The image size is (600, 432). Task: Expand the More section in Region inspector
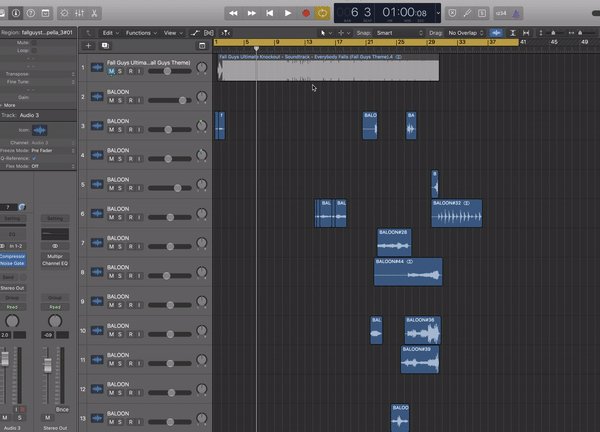point(8,105)
